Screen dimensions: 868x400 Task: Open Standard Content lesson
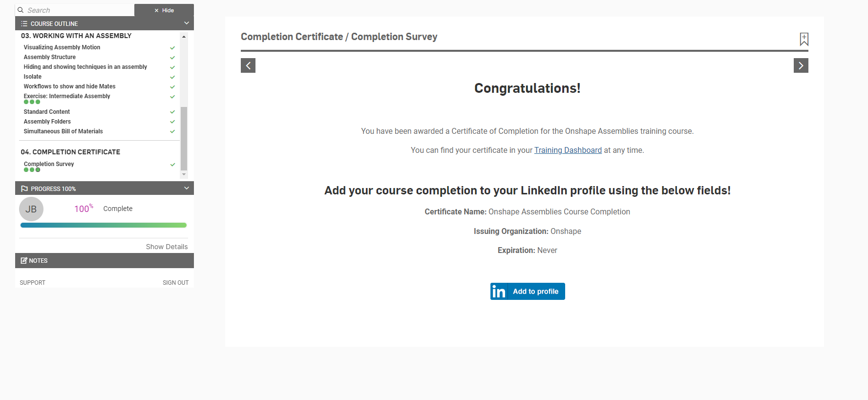point(47,112)
